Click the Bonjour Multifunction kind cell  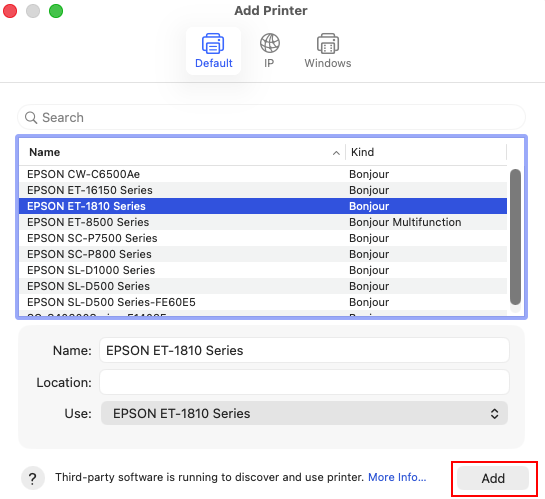coord(405,222)
